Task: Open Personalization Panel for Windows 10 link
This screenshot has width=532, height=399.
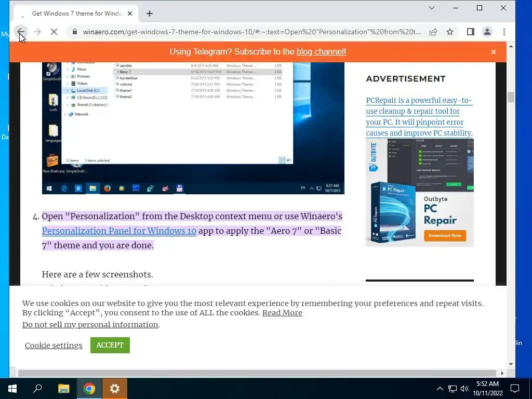Action: 119,231
